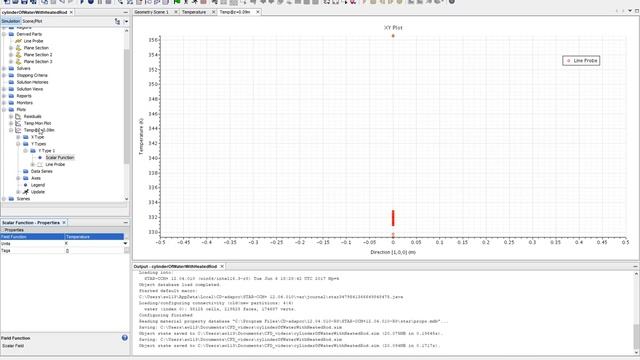Select the Output - cylinderOfWaterWithHeatedRod tab
Viewport: 640px width, 360px height.
coord(175,266)
